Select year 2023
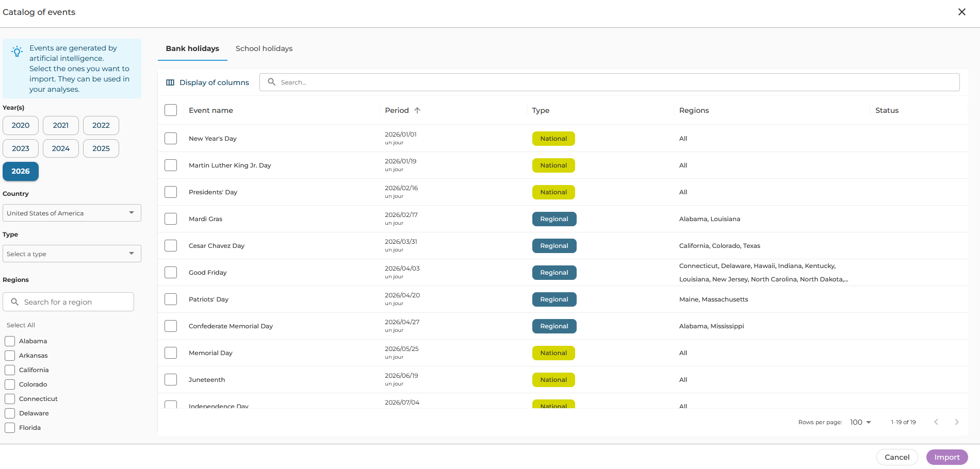Screen dimensions: 980x469 (21, 148)
